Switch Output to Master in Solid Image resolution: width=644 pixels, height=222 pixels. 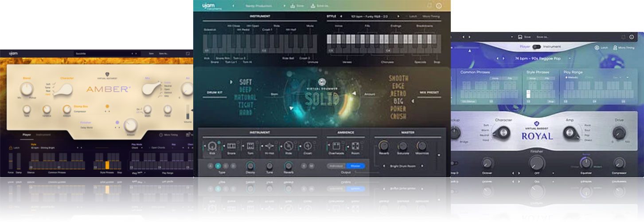tap(355, 166)
